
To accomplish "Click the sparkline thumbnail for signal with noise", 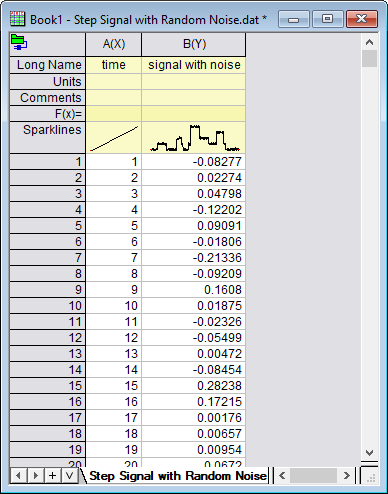I will point(194,138).
